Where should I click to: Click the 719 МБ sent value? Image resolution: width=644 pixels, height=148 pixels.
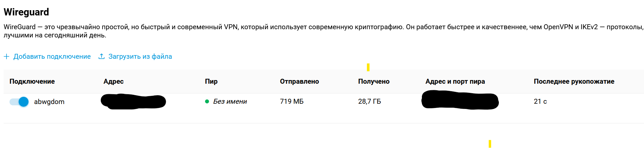coord(292,101)
